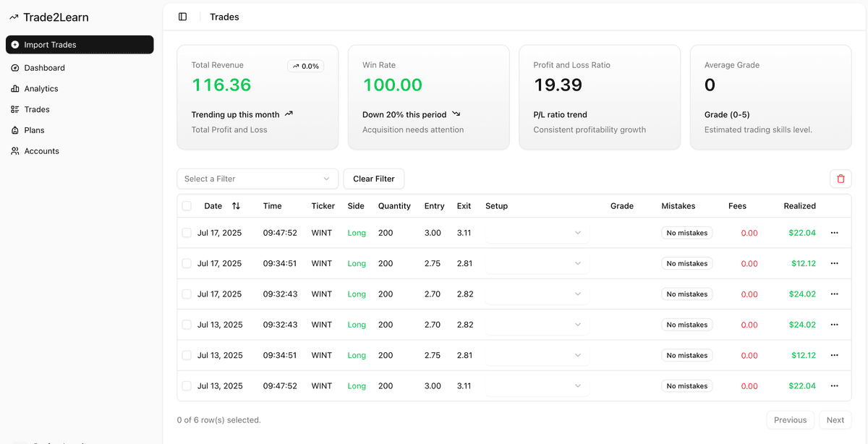
Task: Toggle the sidebar panel icon
Action: pyautogui.click(x=182, y=17)
